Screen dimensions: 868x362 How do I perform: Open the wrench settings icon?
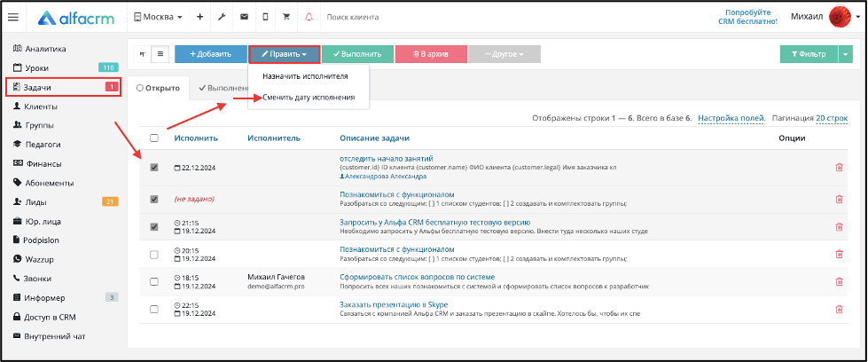[x=222, y=17]
